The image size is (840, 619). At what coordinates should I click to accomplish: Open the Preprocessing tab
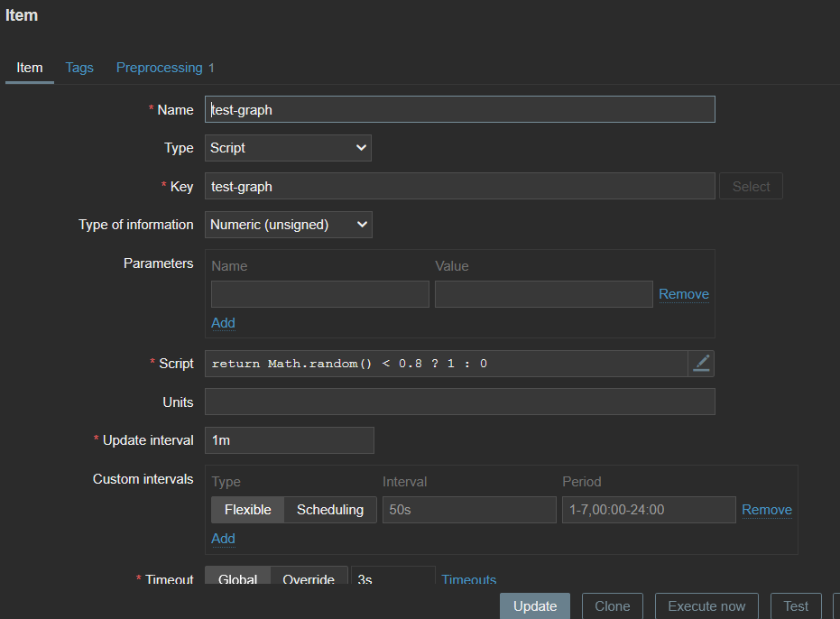(165, 68)
